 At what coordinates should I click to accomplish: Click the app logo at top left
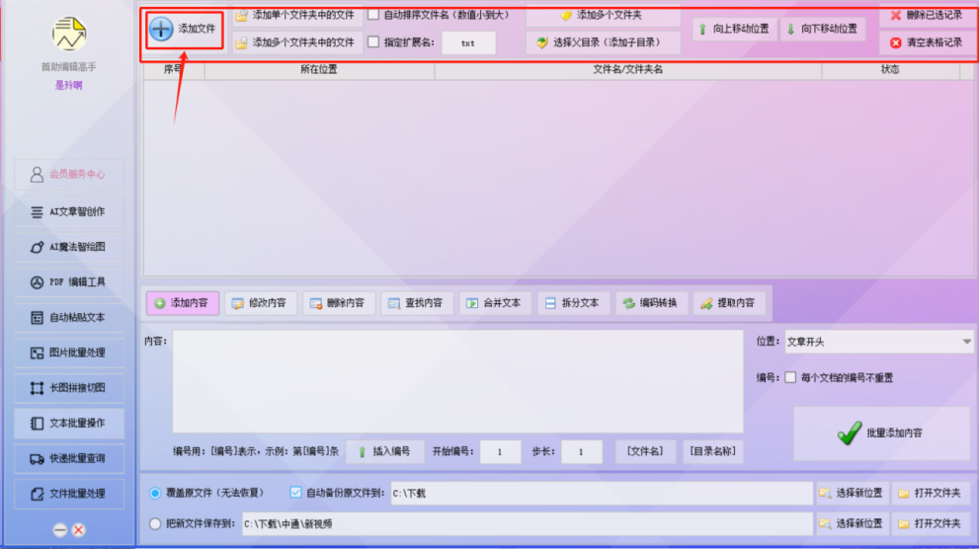69,34
